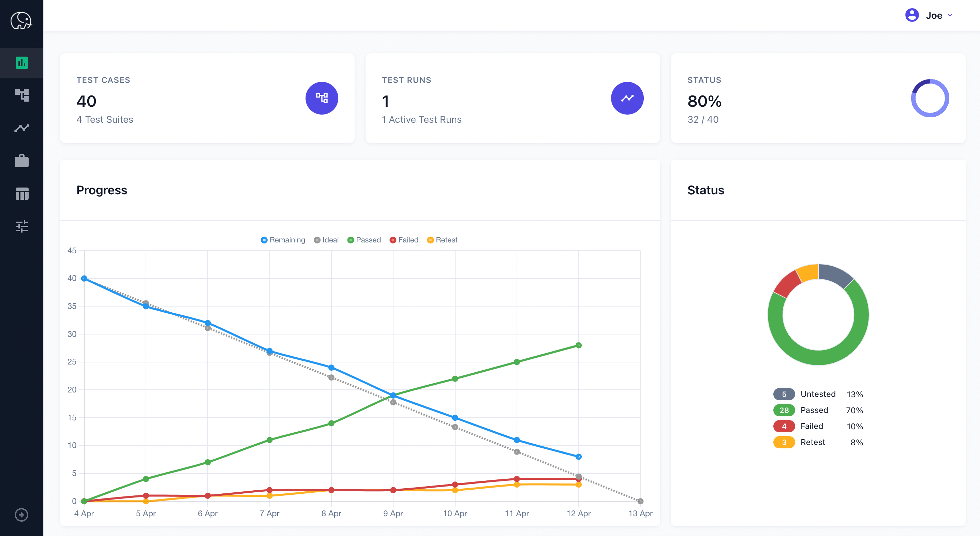980x536 pixels.
Task: Select the test cases grid icon
Action: (x=321, y=98)
